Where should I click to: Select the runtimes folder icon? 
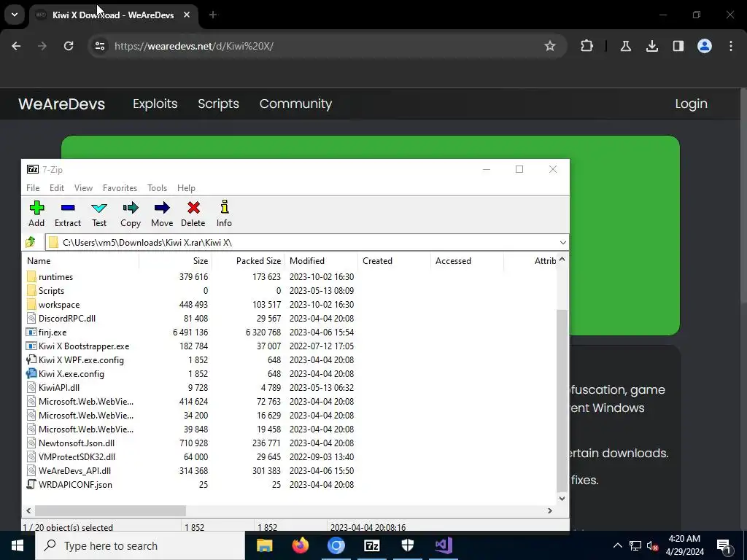(x=31, y=276)
